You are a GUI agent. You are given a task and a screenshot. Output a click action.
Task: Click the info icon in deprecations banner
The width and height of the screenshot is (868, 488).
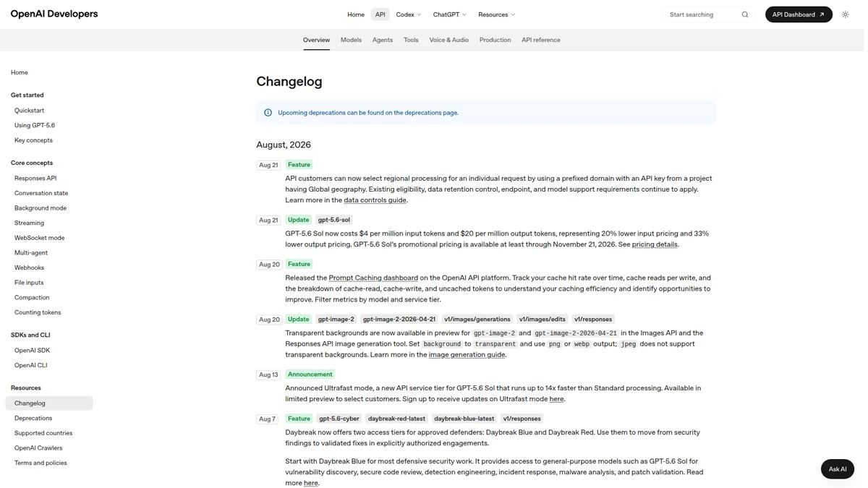(268, 113)
